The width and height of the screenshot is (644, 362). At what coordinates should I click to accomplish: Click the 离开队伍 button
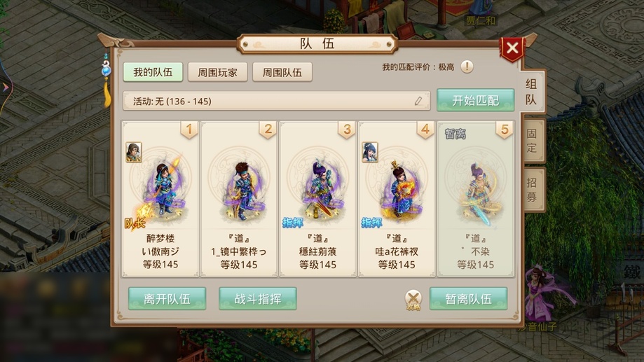[167, 299]
